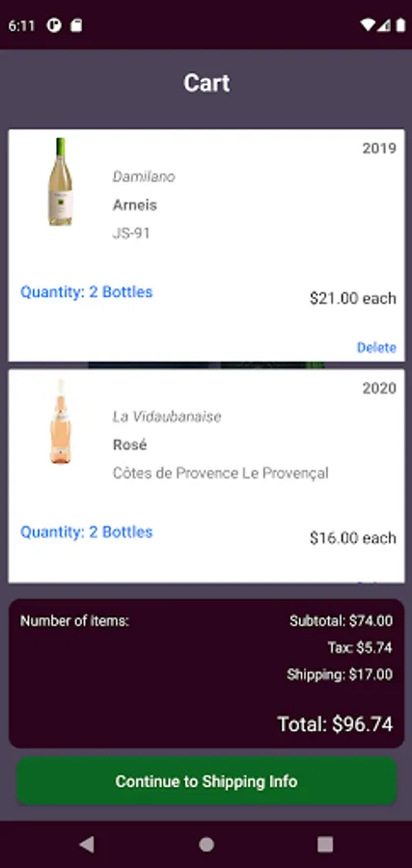412x868 pixels.
Task: Delete the Damilano Arneis from cart
Action: 376,347
